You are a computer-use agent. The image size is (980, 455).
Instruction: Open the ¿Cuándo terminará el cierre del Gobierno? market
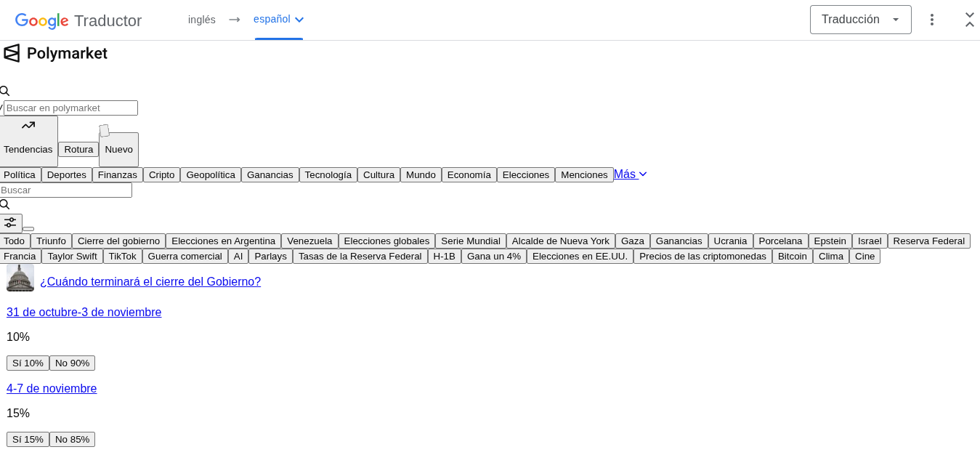150,281
